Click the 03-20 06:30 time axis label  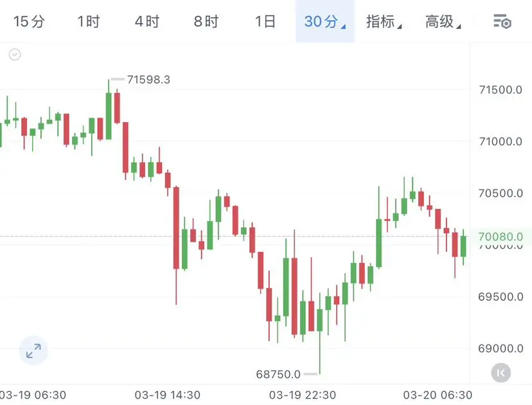[x=438, y=395]
